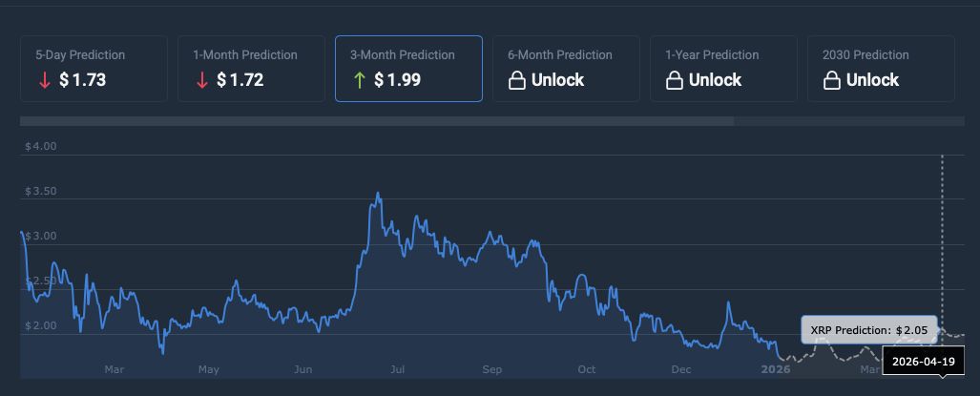Click the 6-Month Prediction lock icon
The height and width of the screenshot is (396, 980).
pyautogui.click(x=517, y=80)
